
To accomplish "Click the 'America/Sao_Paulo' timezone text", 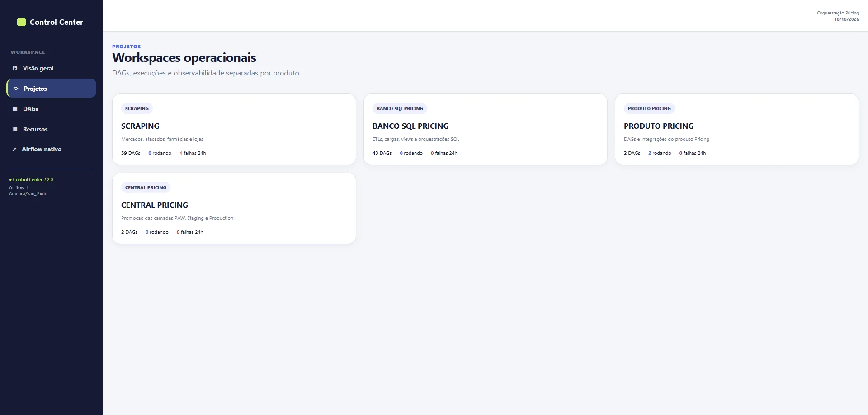I will (x=28, y=194).
